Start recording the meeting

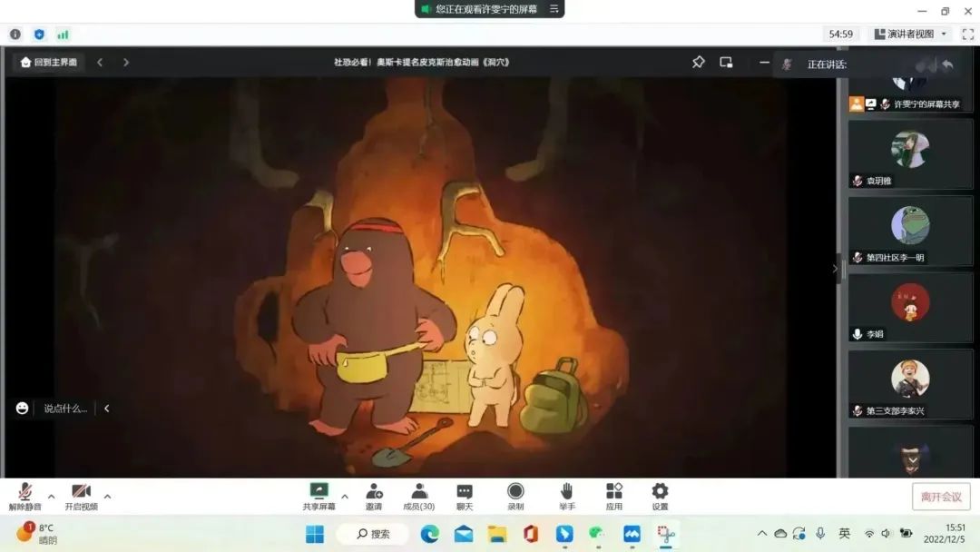[515, 497]
